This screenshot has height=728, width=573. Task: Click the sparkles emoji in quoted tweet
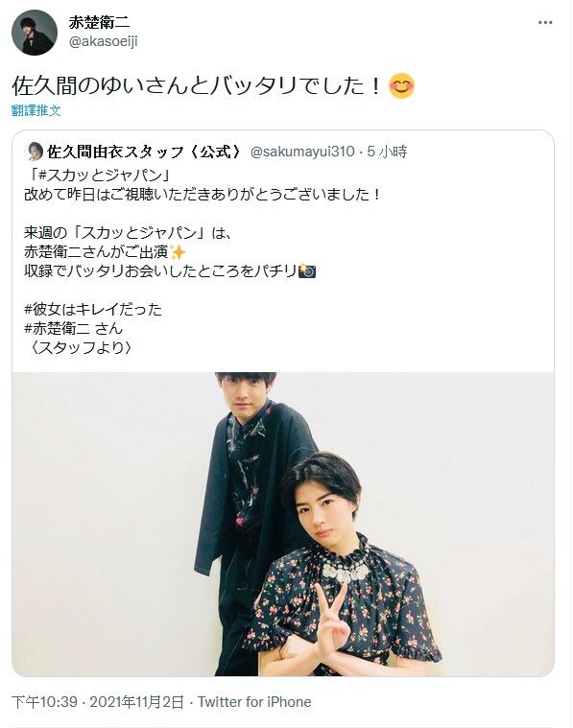(x=178, y=252)
